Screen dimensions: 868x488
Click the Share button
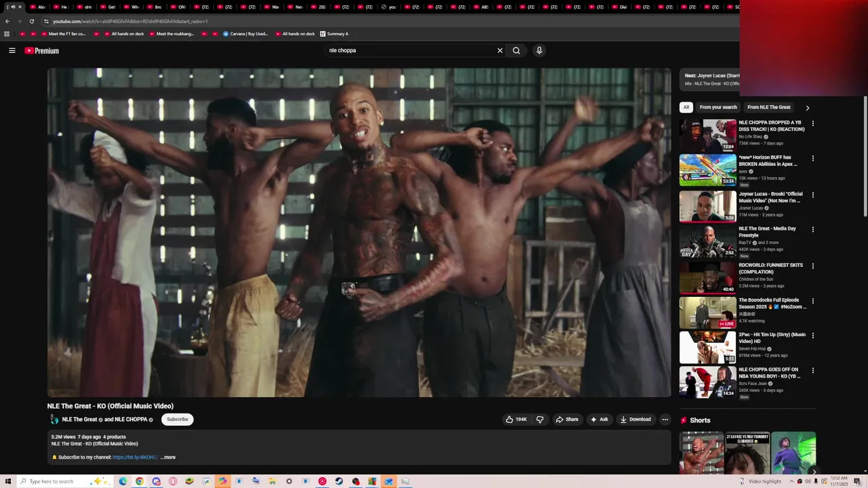coord(567,420)
